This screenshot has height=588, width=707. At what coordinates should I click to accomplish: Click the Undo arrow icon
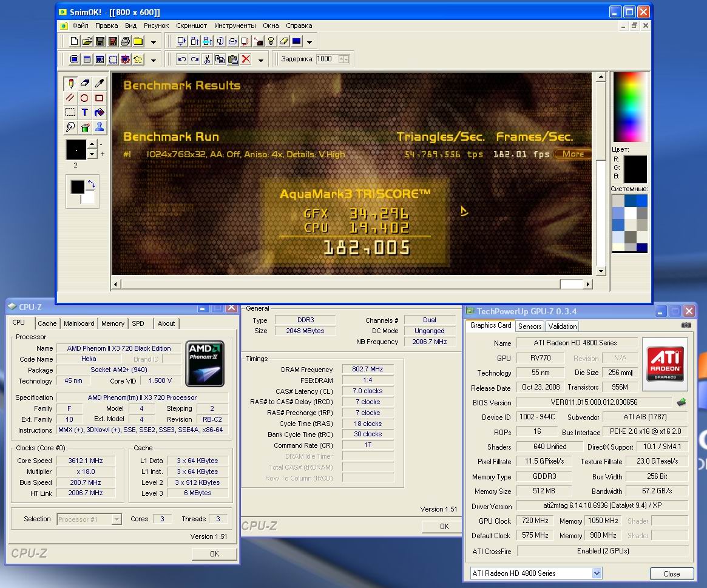pos(181,59)
